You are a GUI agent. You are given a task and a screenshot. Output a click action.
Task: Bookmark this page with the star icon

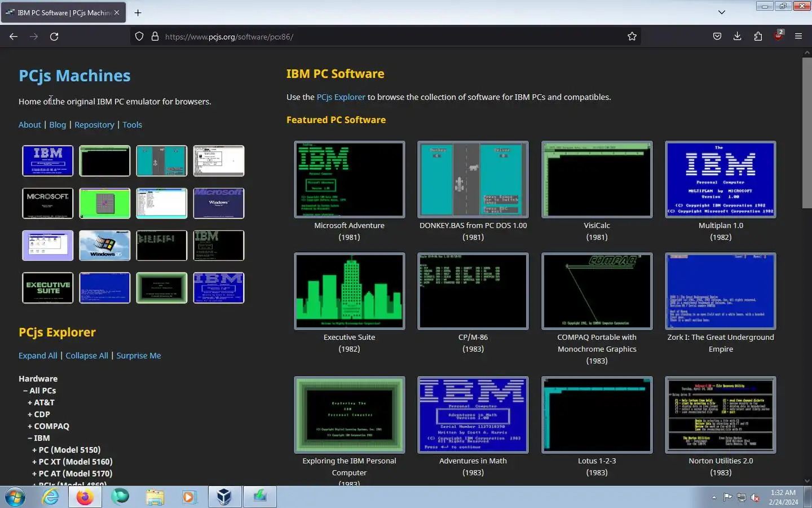click(632, 37)
